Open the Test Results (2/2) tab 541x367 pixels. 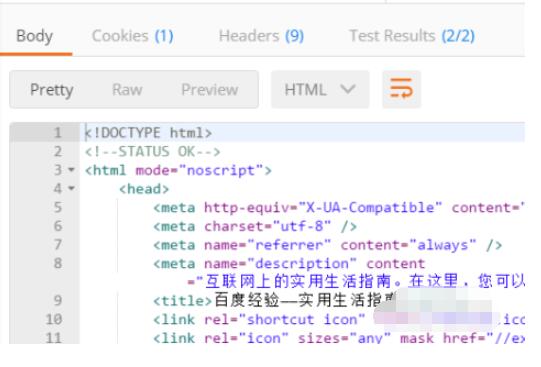412,36
